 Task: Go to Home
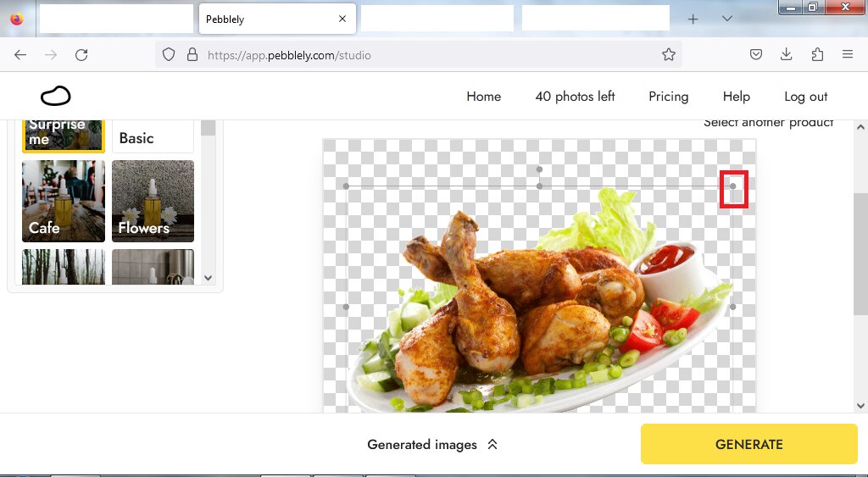pos(484,97)
